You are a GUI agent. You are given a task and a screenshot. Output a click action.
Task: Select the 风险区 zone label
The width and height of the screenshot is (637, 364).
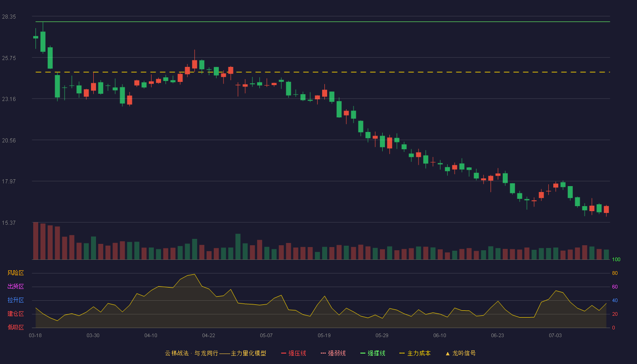click(x=15, y=273)
